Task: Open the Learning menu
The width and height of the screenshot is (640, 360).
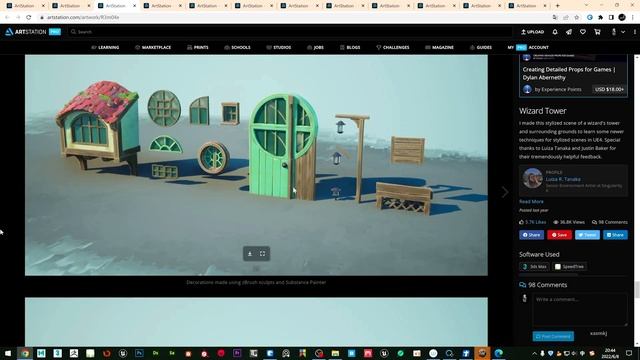Action: point(105,47)
